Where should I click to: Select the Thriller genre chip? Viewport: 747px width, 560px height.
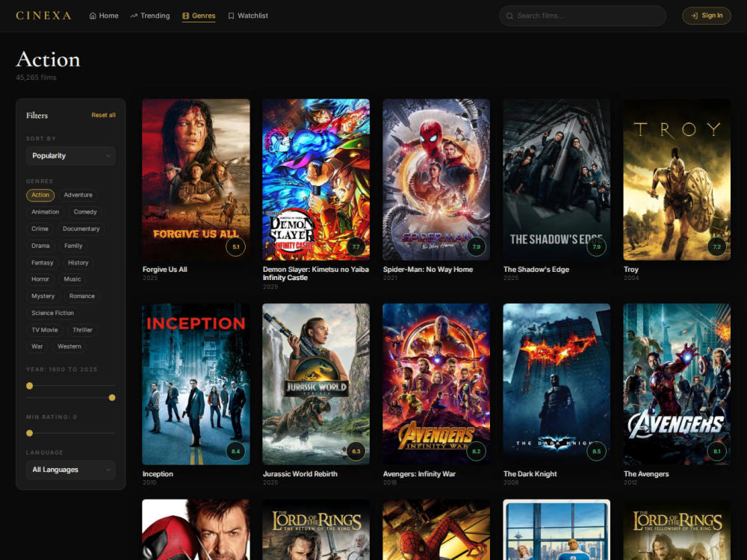point(82,330)
